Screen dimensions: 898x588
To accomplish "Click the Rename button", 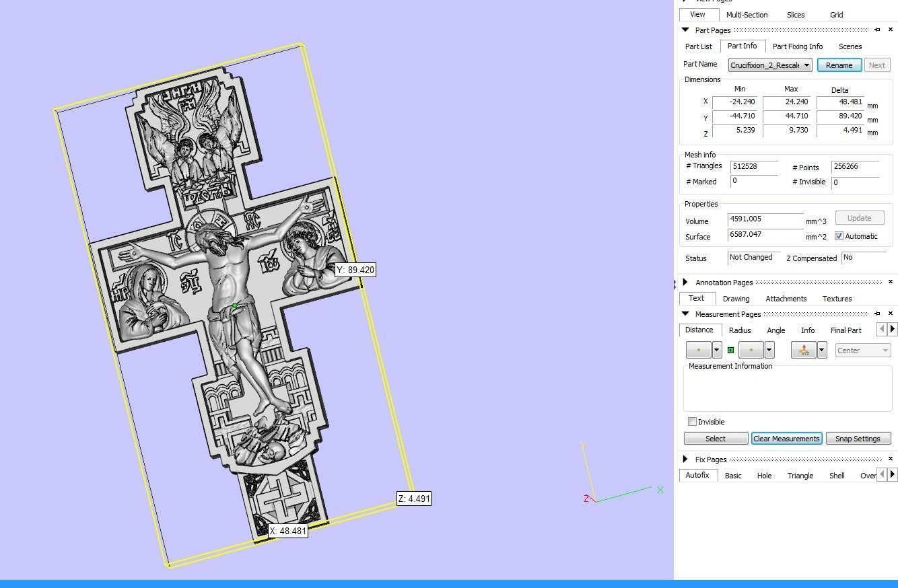I will point(839,65).
